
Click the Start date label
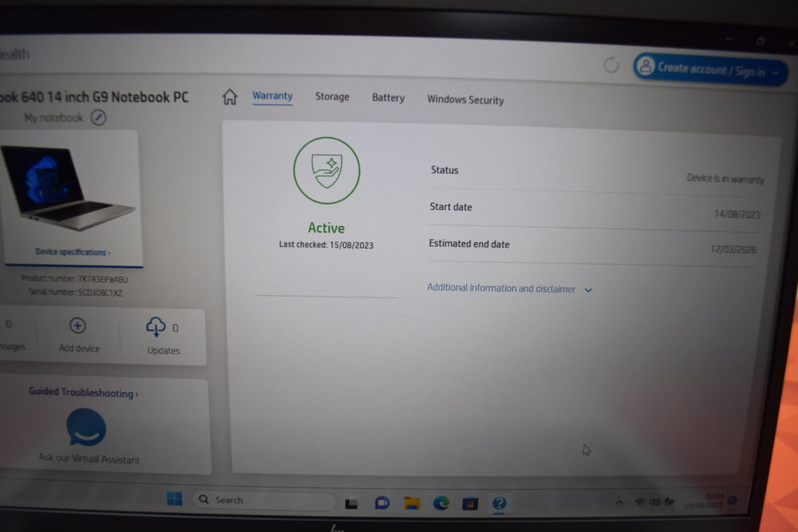(451, 207)
